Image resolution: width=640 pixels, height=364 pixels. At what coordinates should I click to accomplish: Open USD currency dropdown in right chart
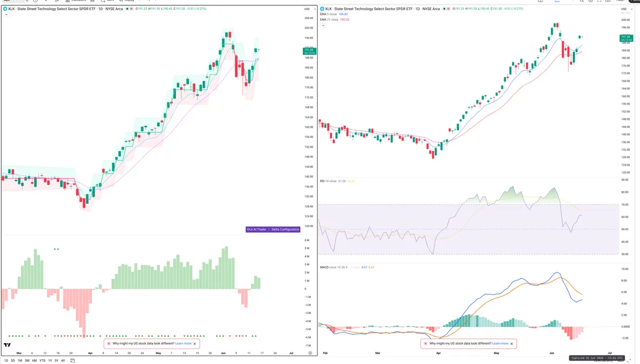click(x=626, y=9)
